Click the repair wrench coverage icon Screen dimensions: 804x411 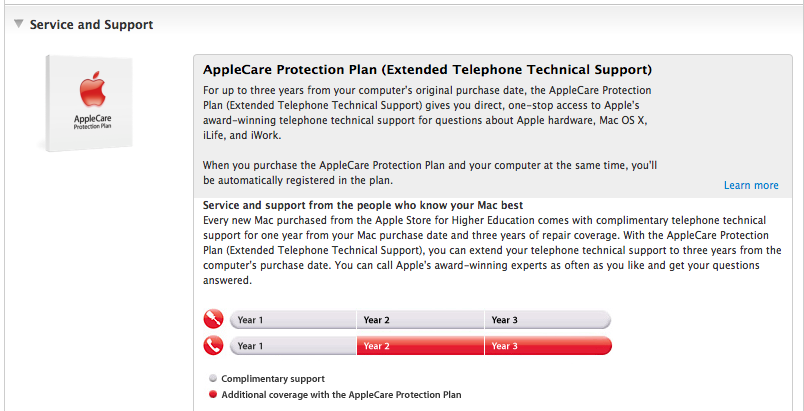[213, 319]
